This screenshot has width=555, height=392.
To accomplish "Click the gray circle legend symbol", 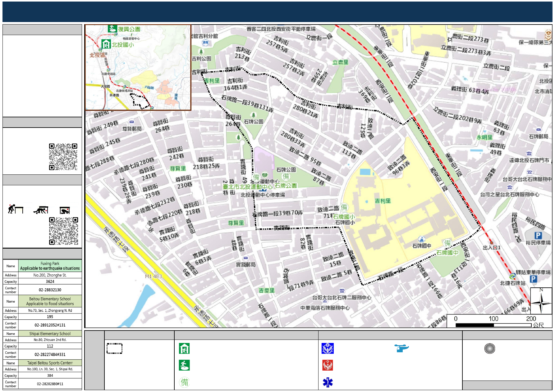I will click(489, 349).
